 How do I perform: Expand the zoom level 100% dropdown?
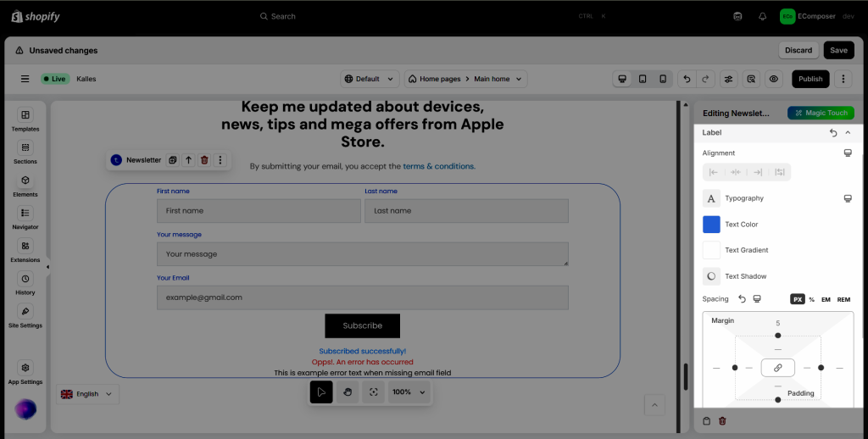[409, 392]
